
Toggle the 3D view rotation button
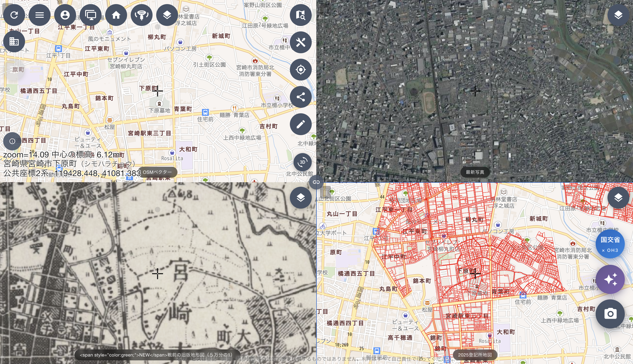coord(302,162)
